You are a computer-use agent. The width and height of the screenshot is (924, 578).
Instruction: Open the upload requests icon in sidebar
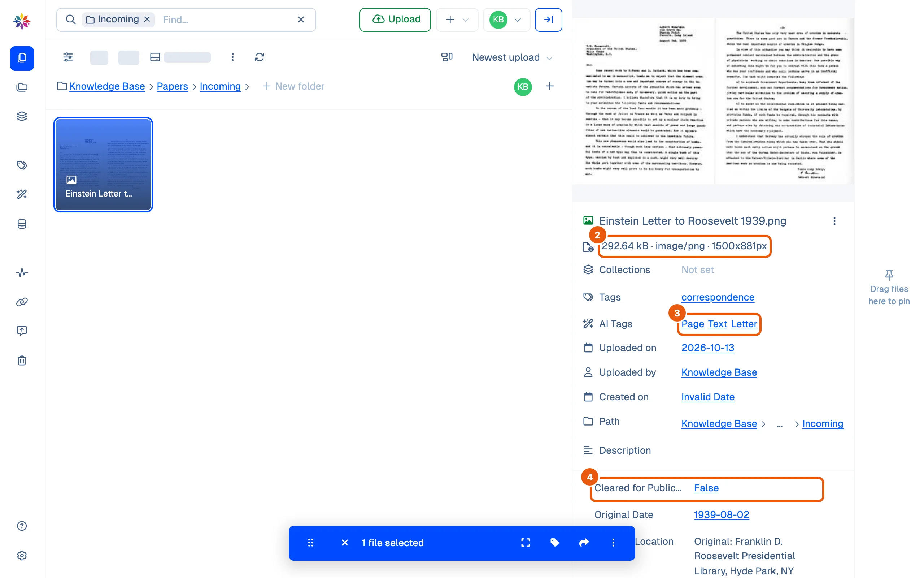(x=22, y=330)
